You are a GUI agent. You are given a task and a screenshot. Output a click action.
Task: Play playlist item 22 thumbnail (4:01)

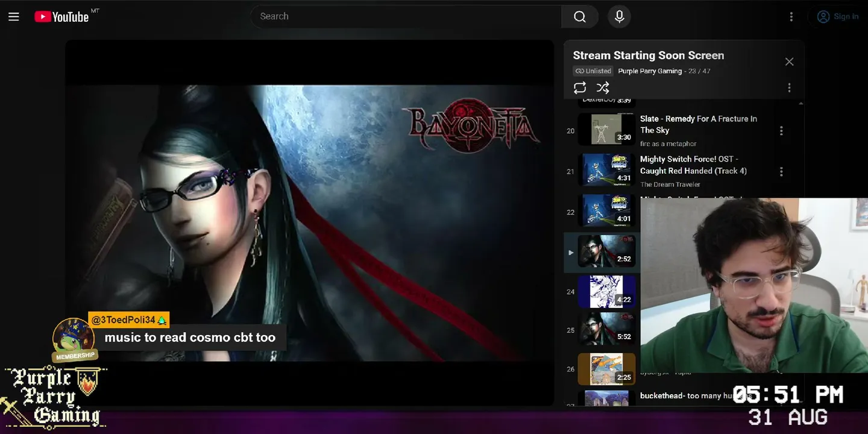(x=606, y=211)
